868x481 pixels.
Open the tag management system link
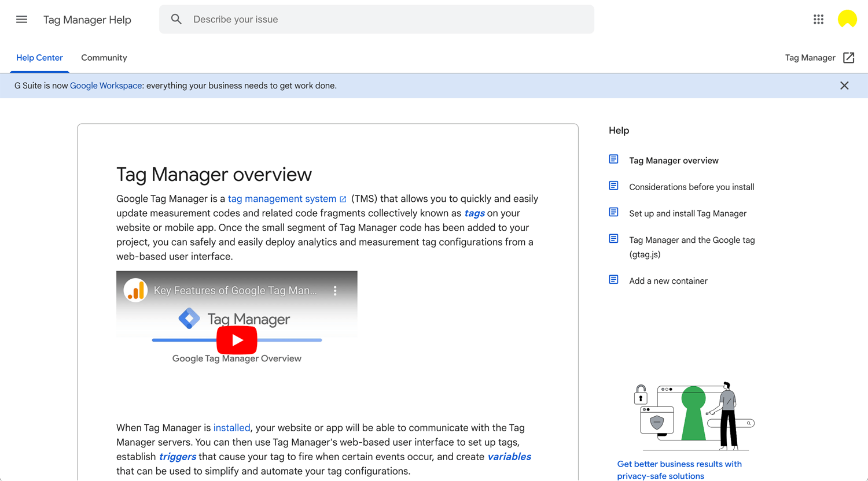(282, 199)
